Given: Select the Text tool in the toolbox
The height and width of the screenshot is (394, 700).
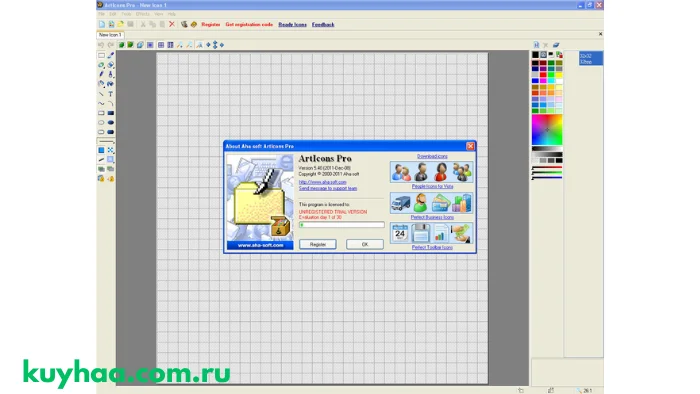Looking at the screenshot, I should (x=110, y=94).
